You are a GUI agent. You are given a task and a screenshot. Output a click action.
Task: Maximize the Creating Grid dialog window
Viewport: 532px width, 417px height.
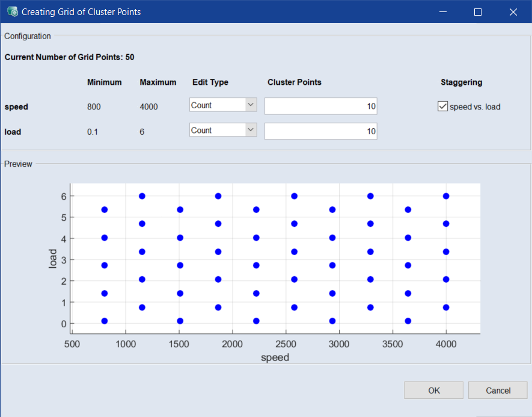click(x=478, y=12)
